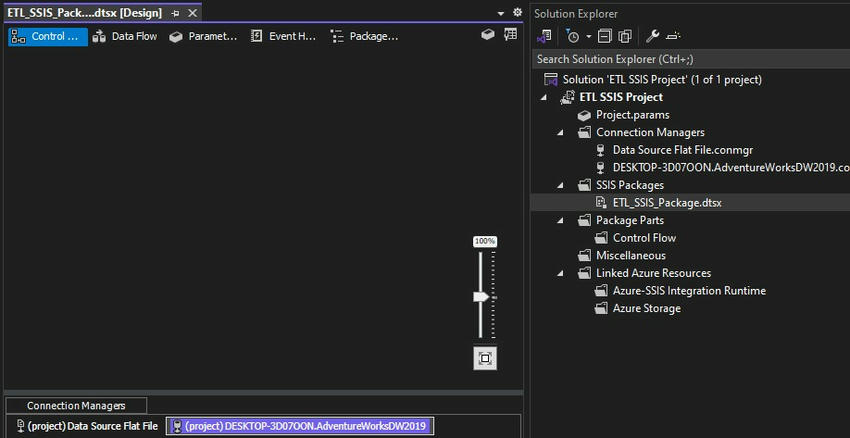This screenshot has height=438, width=850.
Task: Click the Fit View to Window button
Action: point(485,358)
